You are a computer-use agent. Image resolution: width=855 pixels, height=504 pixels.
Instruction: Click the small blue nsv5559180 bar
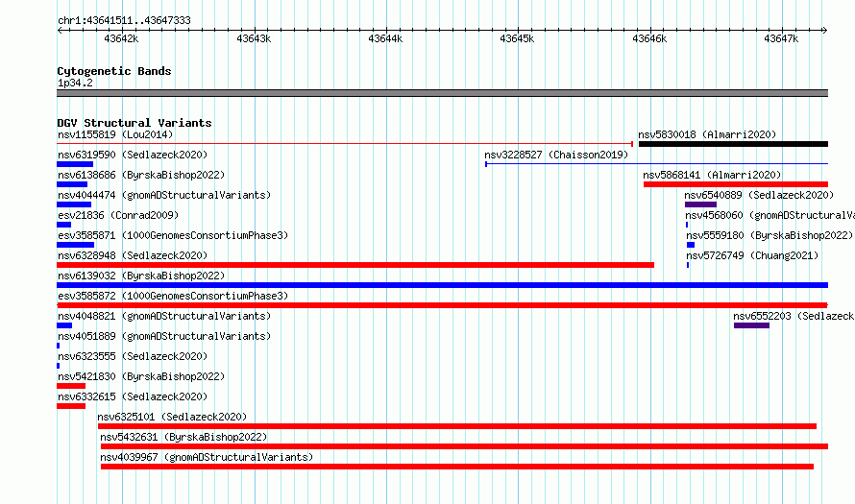(x=691, y=245)
